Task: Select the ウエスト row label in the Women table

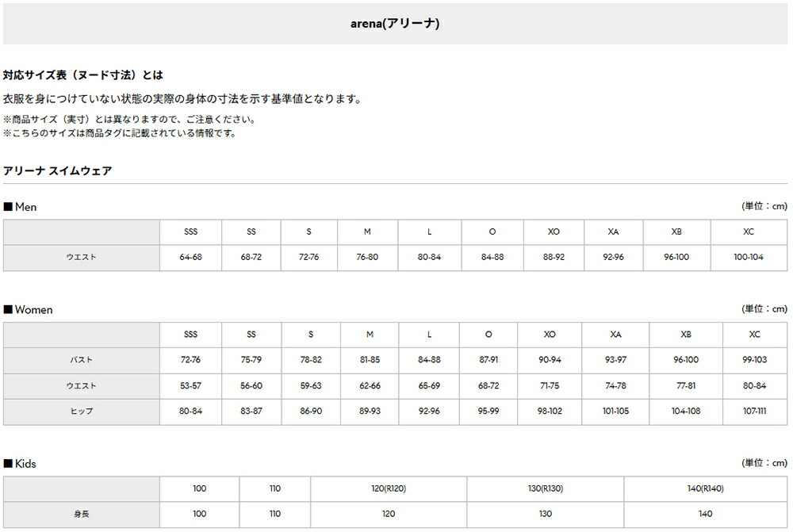Action: coord(82,386)
